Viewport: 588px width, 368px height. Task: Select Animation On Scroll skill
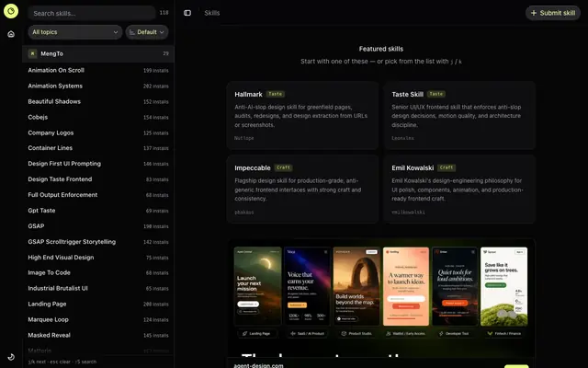click(98, 70)
